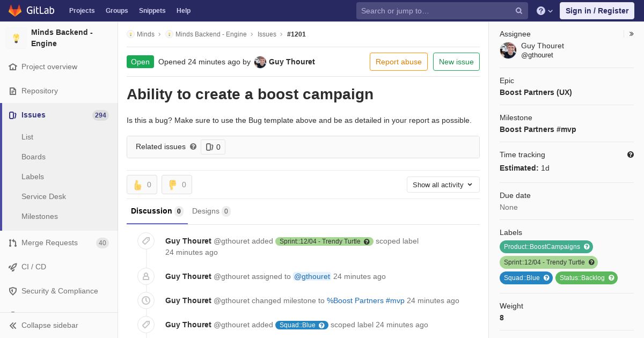Toggle the right sidebar collapse chevrons
Viewport: 644px width, 338px height.
632,34
